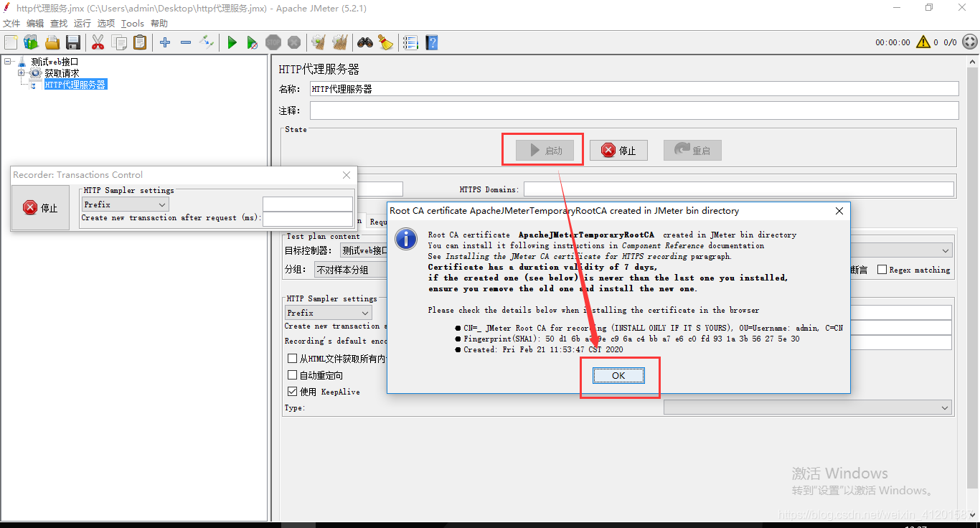Open the 文件 menu
The height and width of the screenshot is (528, 980).
pos(11,24)
